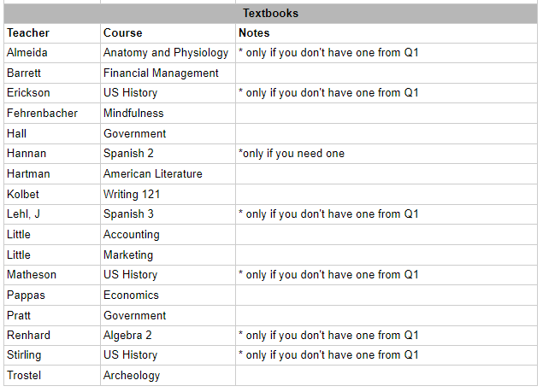Select the Teacher column header

click(x=52, y=33)
